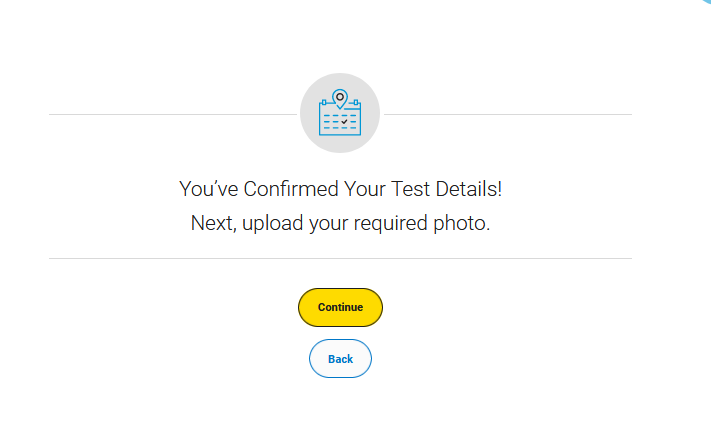Click the words "Test Details!" in the heading
711x442 pixels.
pos(446,189)
